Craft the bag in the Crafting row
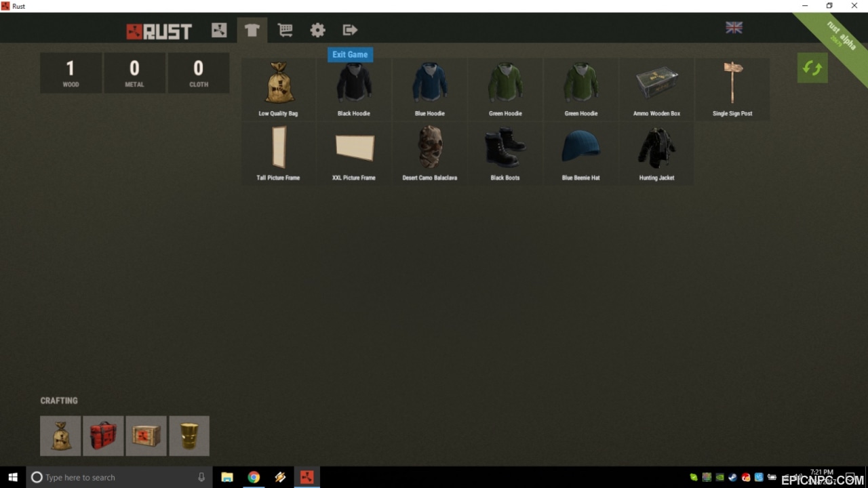This screenshot has height=488, width=868. (60, 436)
